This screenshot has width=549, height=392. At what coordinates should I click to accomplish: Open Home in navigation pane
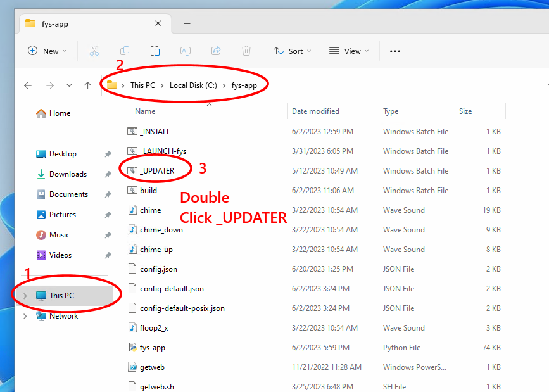point(53,113)
